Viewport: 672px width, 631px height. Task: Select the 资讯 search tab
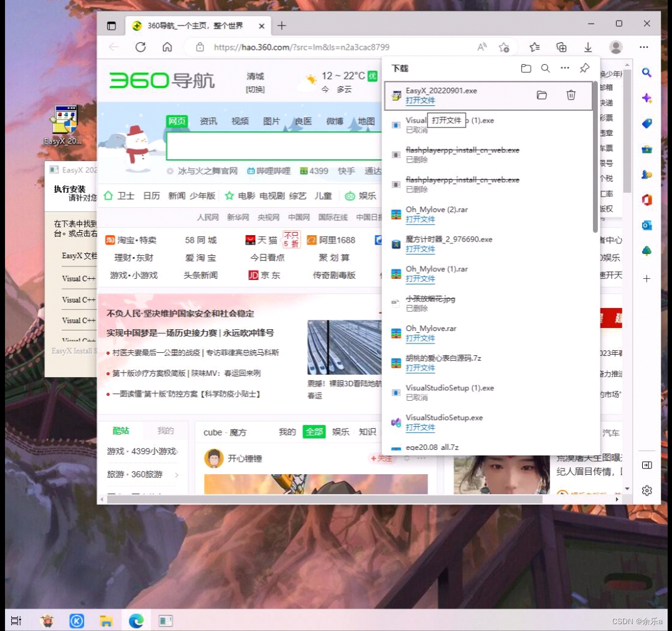(208, 121)
